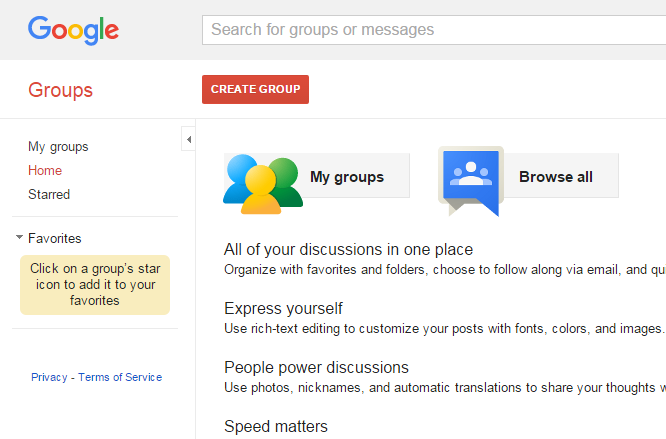
Task: Click the Google logo
Action: (x=73, y=29)
